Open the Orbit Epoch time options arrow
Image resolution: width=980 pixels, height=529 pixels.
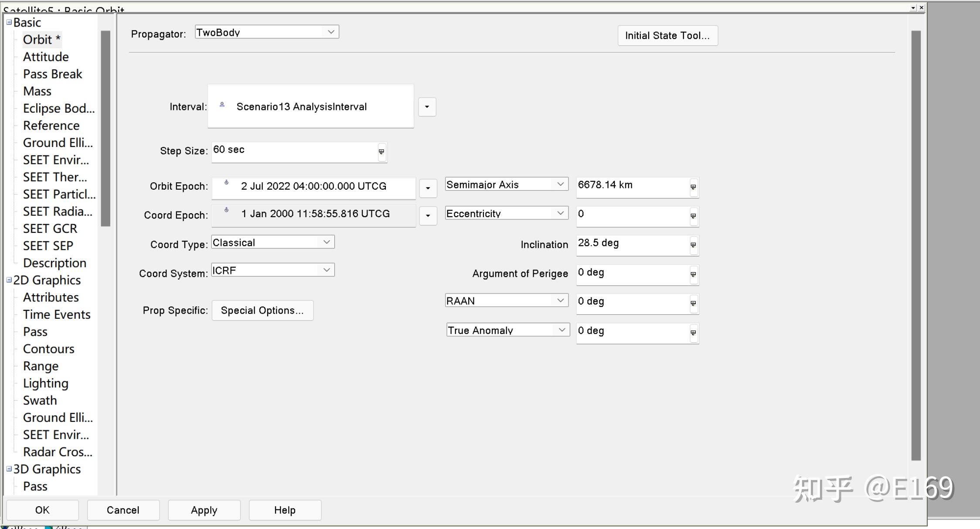coord(428,188)
